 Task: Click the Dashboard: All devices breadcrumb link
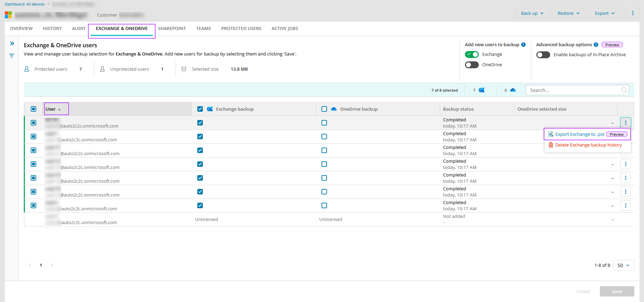click(25, 4)
